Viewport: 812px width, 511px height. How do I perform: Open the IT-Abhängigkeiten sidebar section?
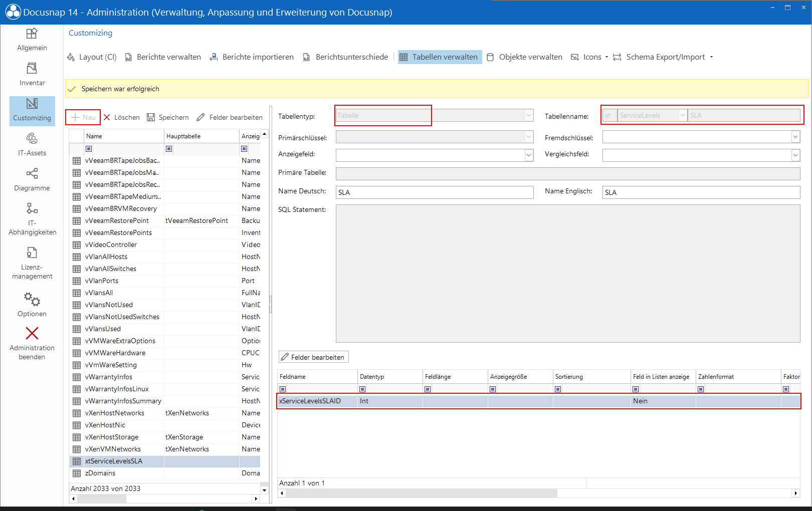pyautogui.click(x=32, y=219)
